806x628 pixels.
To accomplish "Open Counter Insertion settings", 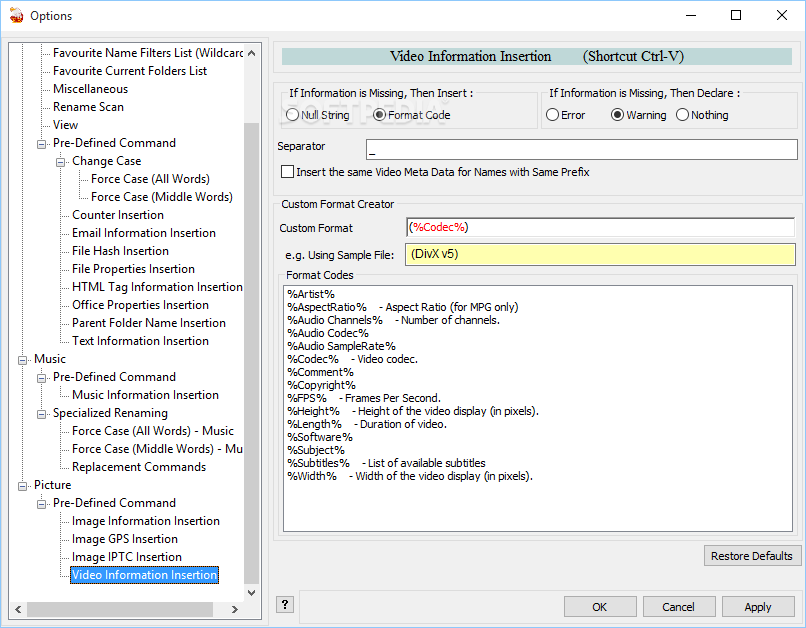I will click(x=118, y=215).
